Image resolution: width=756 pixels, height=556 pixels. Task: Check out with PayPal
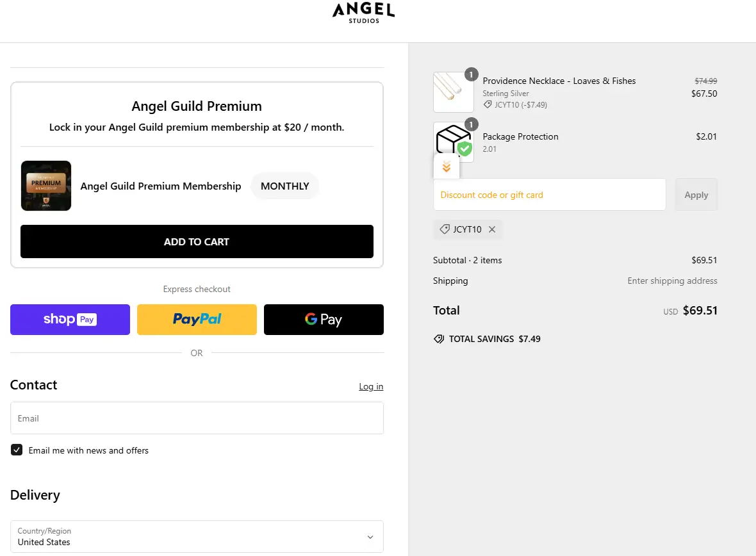click(x=197, y=319)
